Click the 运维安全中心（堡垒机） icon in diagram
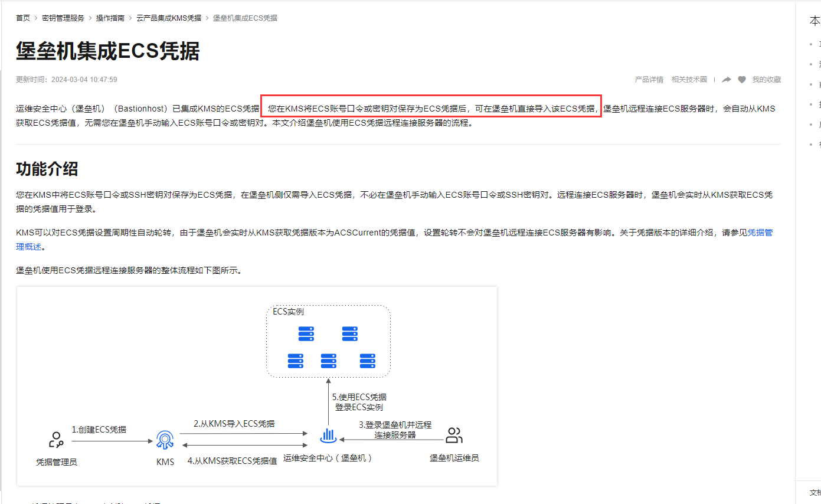 (327, 437)
